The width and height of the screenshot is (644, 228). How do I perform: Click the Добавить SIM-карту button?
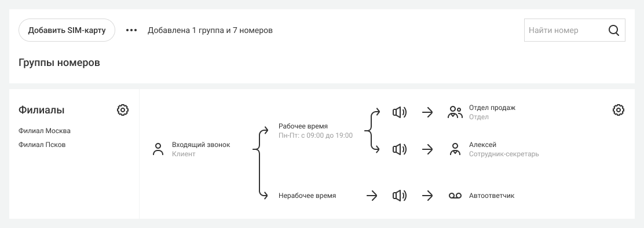67,30
